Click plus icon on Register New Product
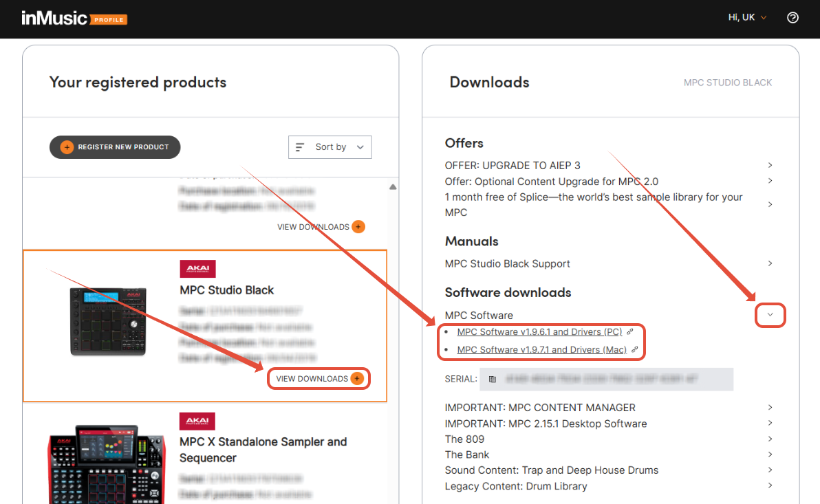820x504 pixels. coord(67,147)
